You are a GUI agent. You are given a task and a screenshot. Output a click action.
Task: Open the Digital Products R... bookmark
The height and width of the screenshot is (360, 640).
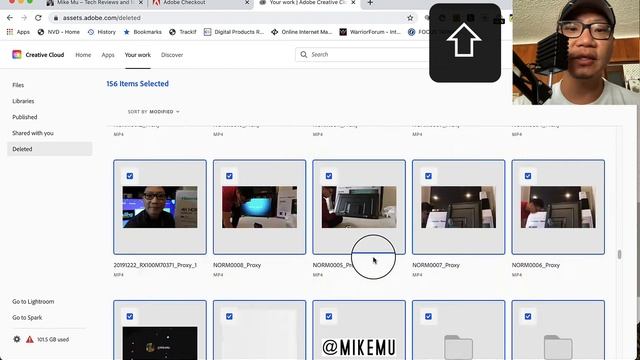point(234,32)
